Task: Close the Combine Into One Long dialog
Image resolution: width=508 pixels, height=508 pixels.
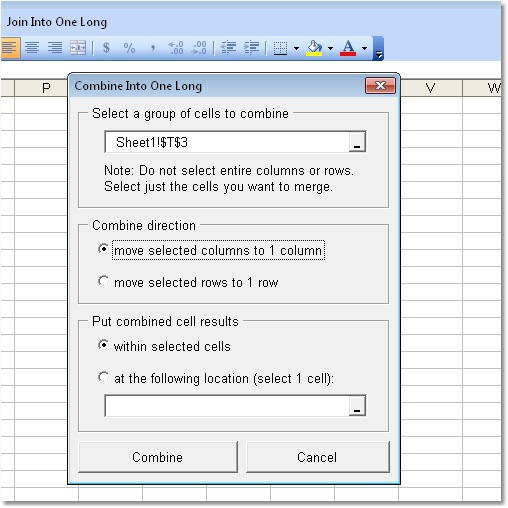Action: pyautogui.click(x=380, y=86)
